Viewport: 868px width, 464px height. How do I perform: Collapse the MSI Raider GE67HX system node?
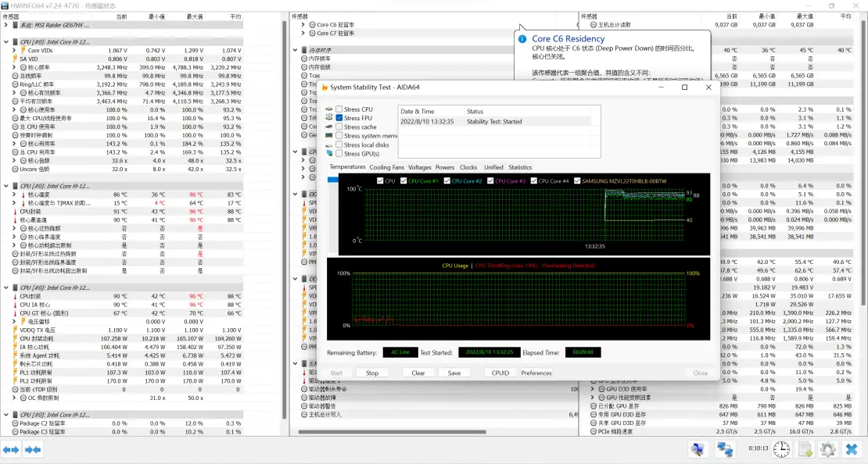click(6, 24)
